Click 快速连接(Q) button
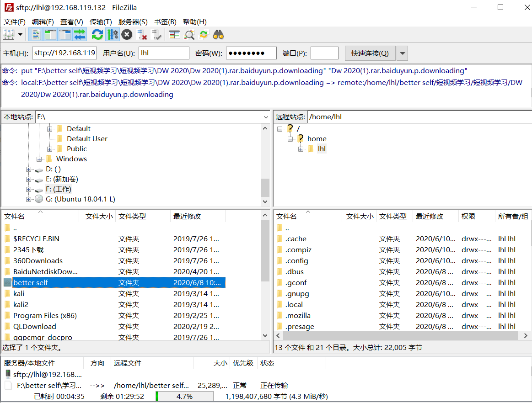Screen dimensions: 532x403 click(370, 53)
